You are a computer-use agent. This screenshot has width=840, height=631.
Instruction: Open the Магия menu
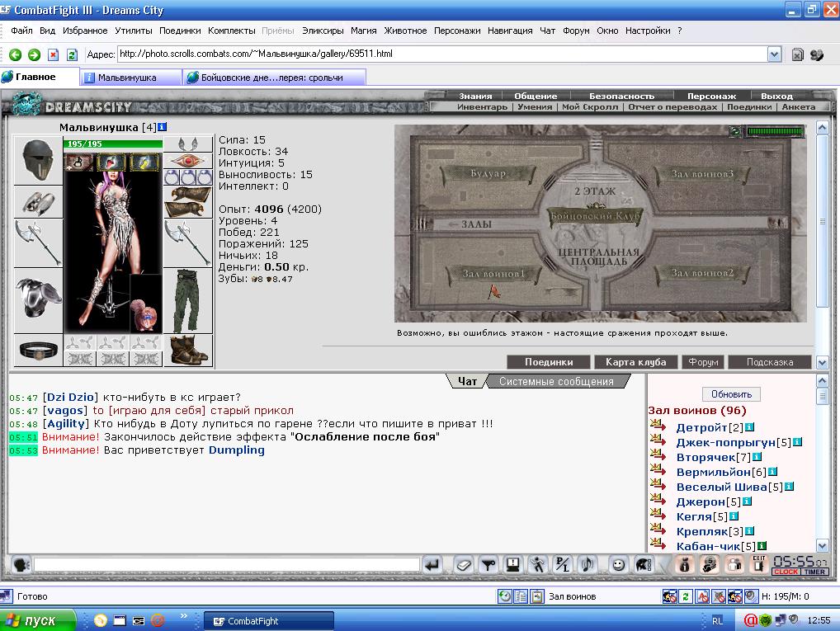click(x=363, y=31)
